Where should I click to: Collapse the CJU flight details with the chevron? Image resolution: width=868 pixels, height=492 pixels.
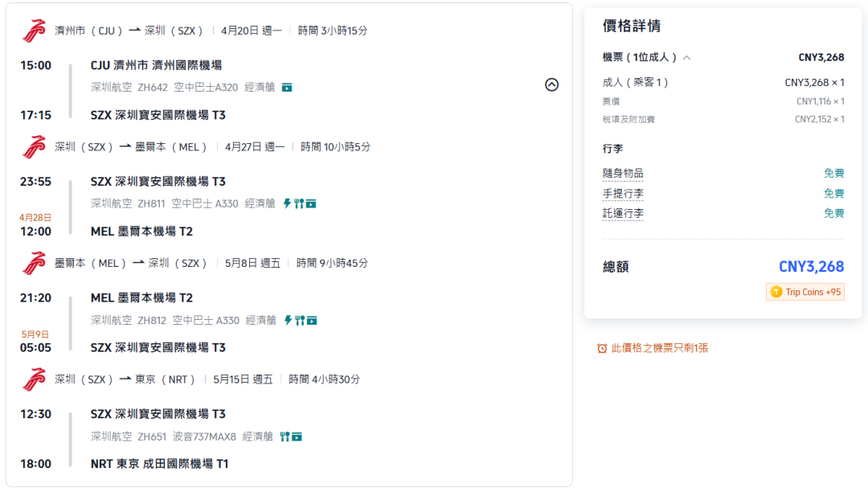(x=552, y=84)
